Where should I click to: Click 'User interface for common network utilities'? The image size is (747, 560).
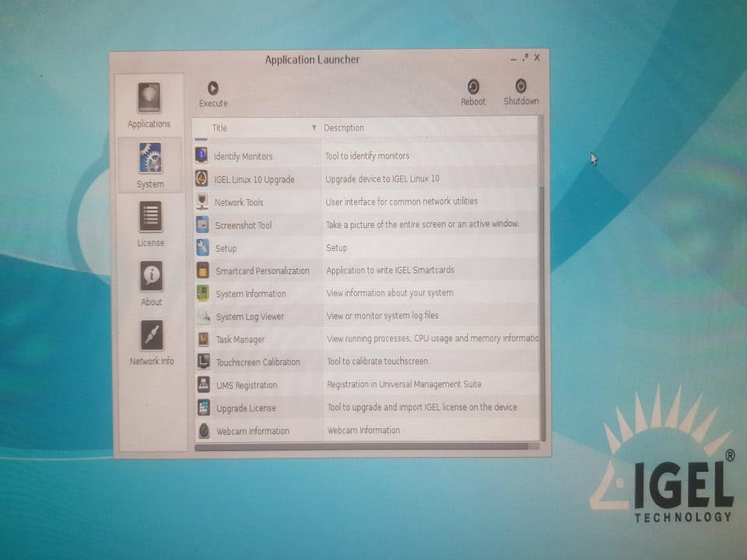pos(402,201)
